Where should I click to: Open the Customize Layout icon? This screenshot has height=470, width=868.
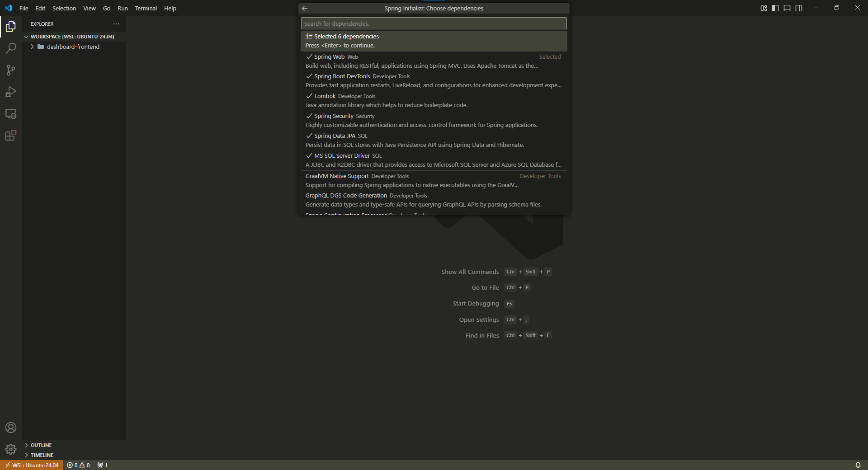pyautogui.click(x=764, y=8)
